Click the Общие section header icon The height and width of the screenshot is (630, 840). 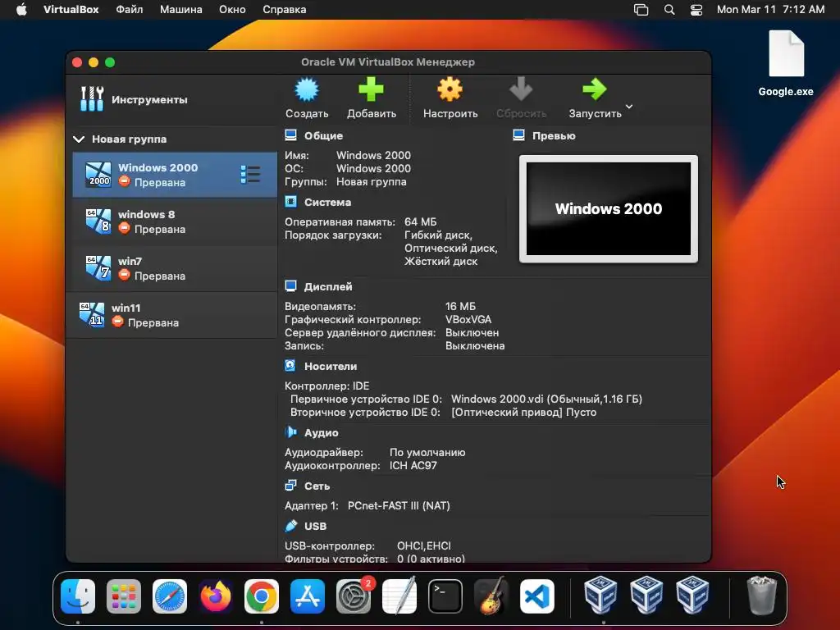point(290,135)
